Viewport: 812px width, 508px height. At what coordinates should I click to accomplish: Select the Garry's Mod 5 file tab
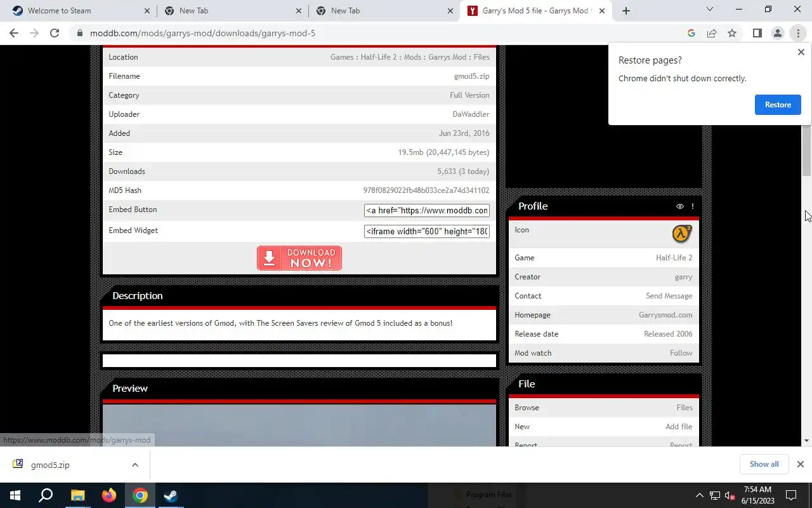click(x=537, y=11)
